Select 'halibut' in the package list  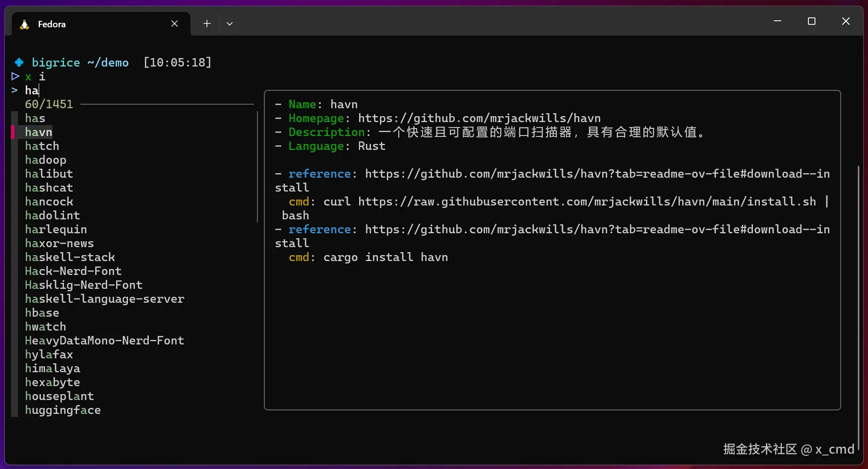tap(49, 174)
